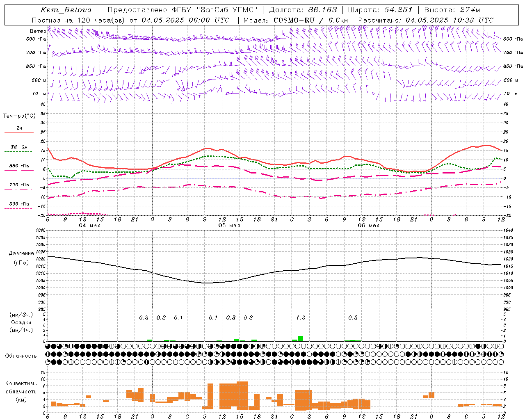Click the Ветер panel label
The image size is (525, 420).
point(38,31)
